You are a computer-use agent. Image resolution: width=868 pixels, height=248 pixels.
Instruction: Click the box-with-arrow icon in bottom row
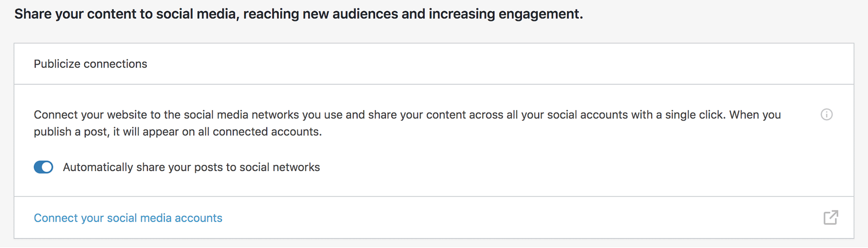tap(830, 218)
